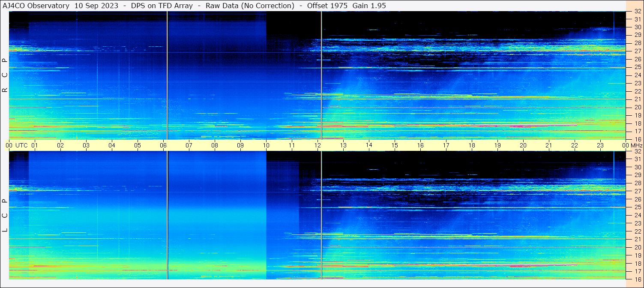Image resolution: width=644 pixels, height=288 pixels.
Task: Click the "AJ4CO Observatory" title text
Action: [x=36, y=6]
